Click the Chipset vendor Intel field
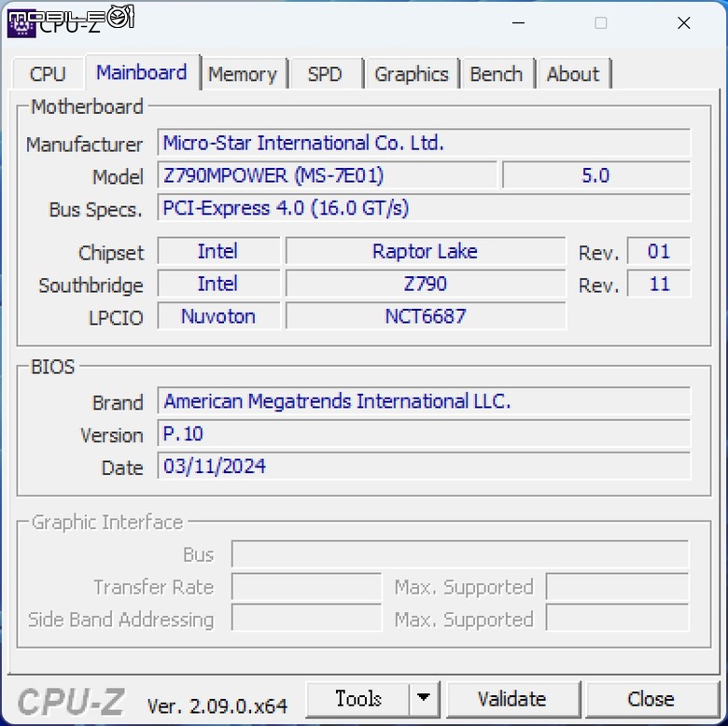This screenshot has width=728, height=726. 218,251
